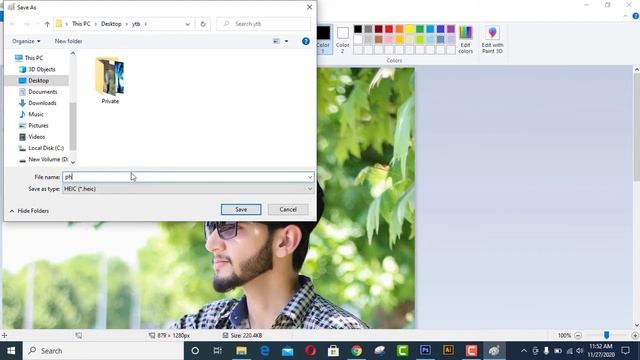The height and width of the screenshot is (360, 640).
Task: Open the Save as type HEIC dropdown
Action: pos(188,189)
